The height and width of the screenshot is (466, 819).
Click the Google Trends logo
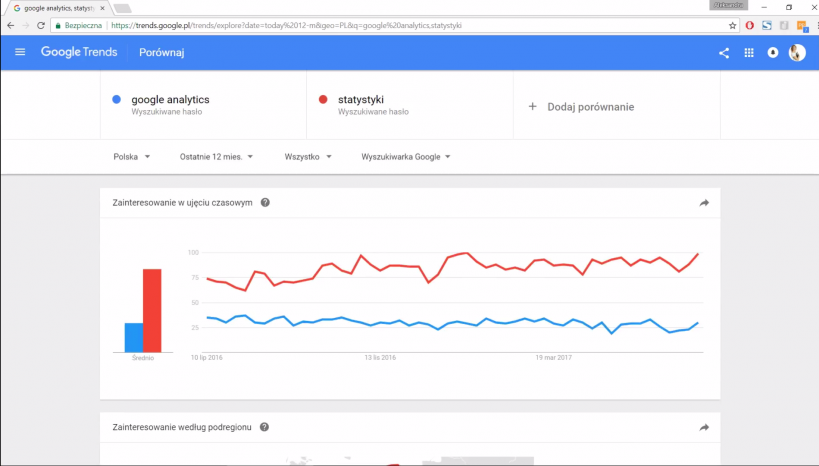(79, 52)
